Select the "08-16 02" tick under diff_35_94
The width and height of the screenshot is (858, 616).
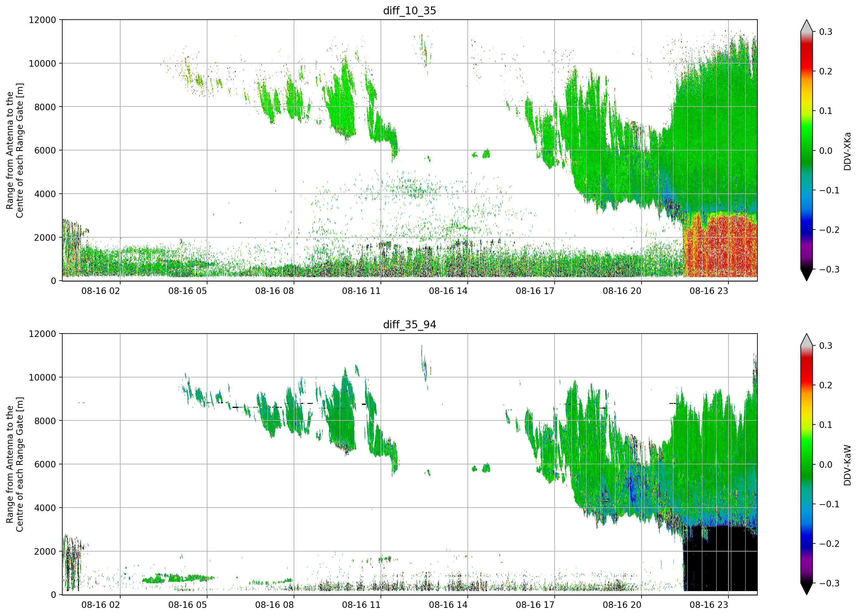(x=101, y=605)
